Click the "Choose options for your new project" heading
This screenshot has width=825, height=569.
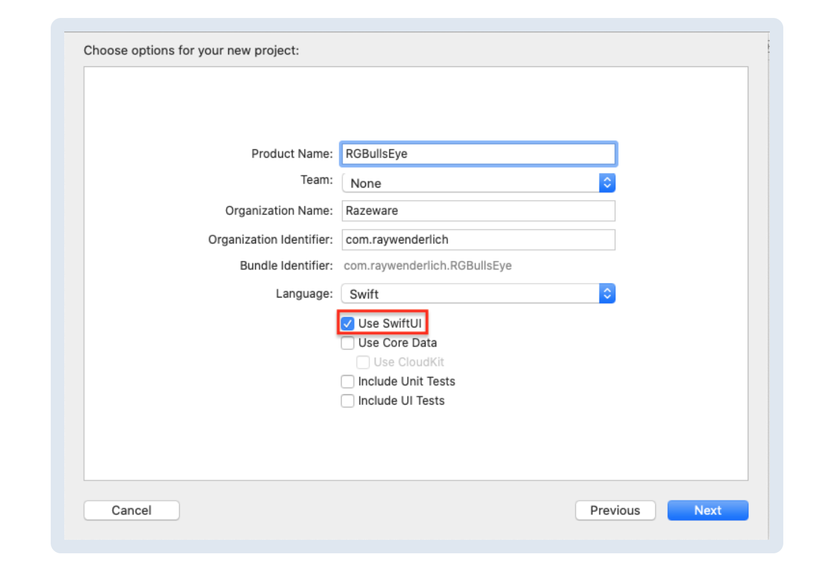pos(191,50)
